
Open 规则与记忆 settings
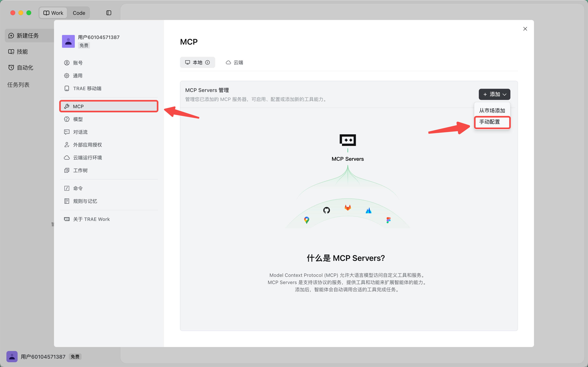click(109, 201)
